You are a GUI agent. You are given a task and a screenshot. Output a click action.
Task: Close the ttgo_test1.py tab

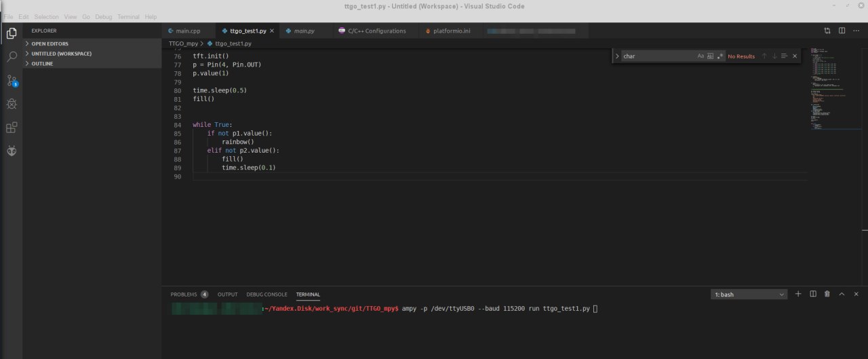click(272, 31)
